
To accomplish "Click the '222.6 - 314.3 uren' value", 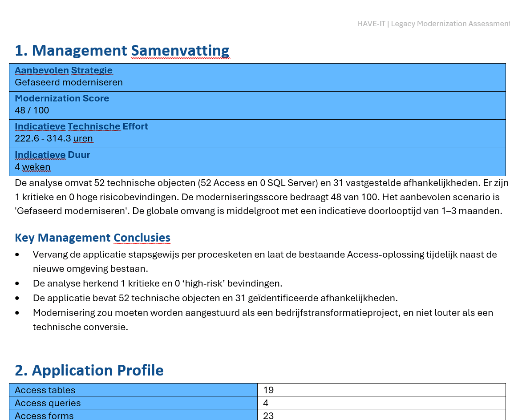I will pos(54,138).
